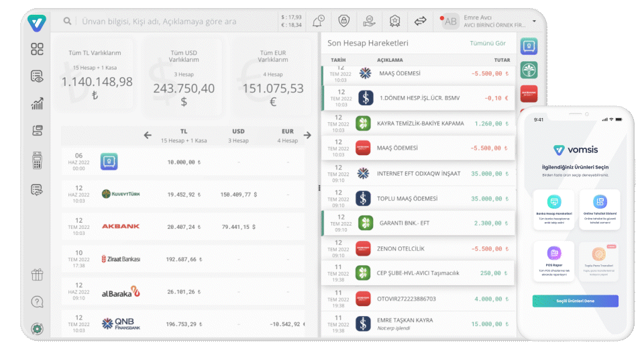Click the CEP ŞUBE-HVL-AVICI Taşımacılık transaction
This screenshot has width=644, height=349.
[x=419, y=273]
